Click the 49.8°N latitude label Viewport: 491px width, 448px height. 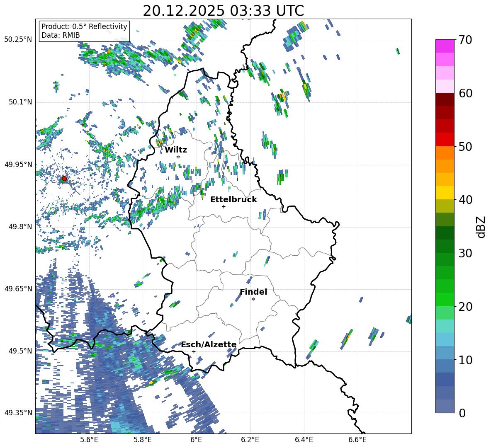[x=20, y=227]
